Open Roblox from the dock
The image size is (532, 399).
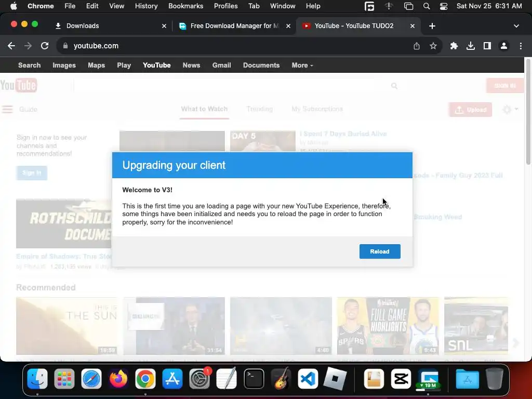[335, 379]
